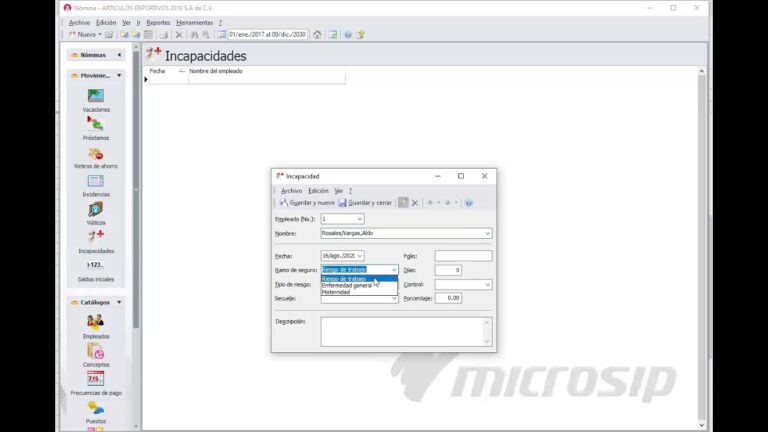The width and height of the screenshot is (768, 432).
Task: Click the last icon in main toolbar
Action: [360, 35]
